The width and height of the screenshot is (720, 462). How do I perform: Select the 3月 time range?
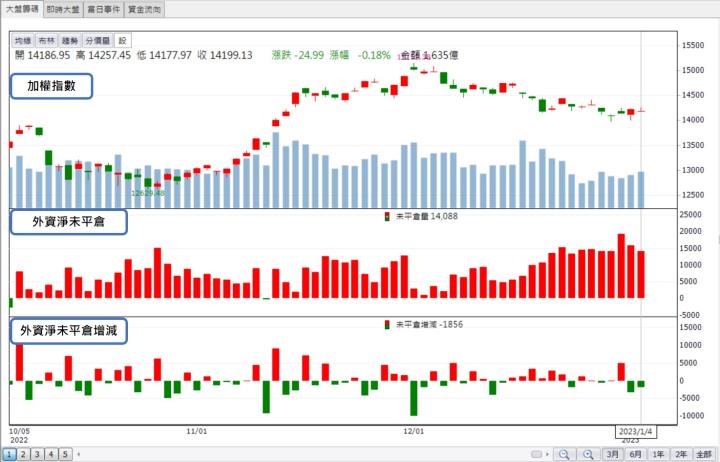(x=612, y=454)
